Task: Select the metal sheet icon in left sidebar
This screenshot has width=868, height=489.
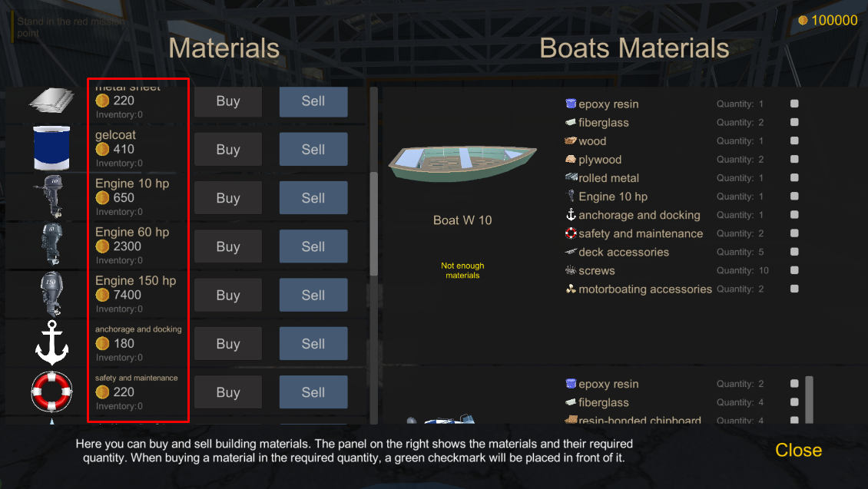Action: click(x=51, y=98)
